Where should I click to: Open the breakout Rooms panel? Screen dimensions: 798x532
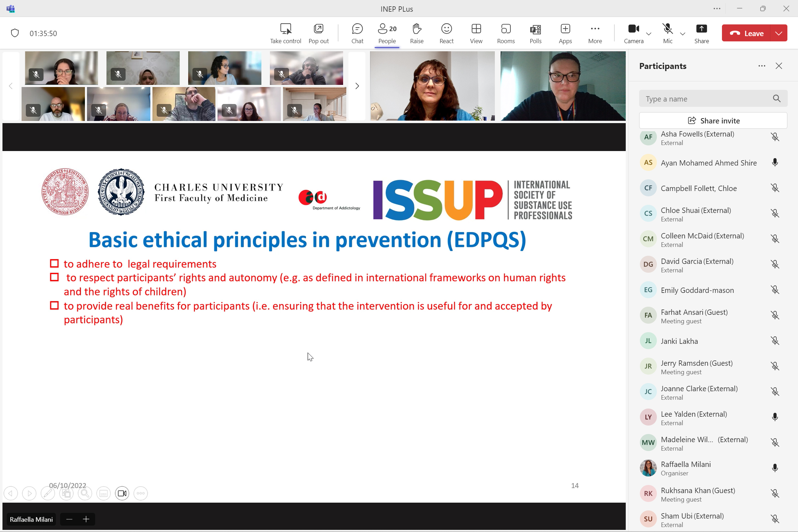(505, 33)
